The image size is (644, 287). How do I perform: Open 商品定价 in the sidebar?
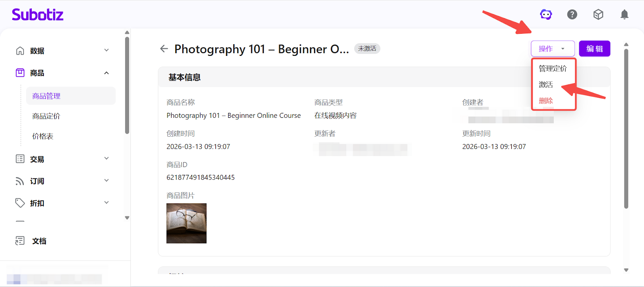pyautogui.click(x=46, y=116)
